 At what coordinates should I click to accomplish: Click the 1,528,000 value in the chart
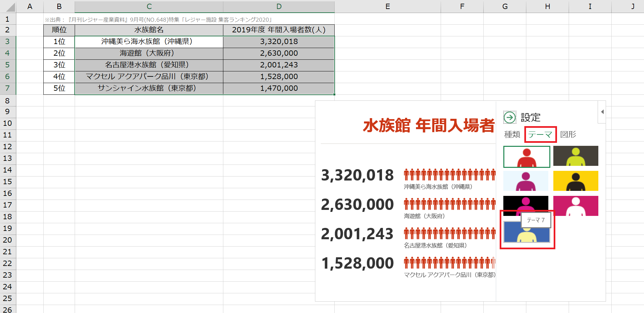357,263
